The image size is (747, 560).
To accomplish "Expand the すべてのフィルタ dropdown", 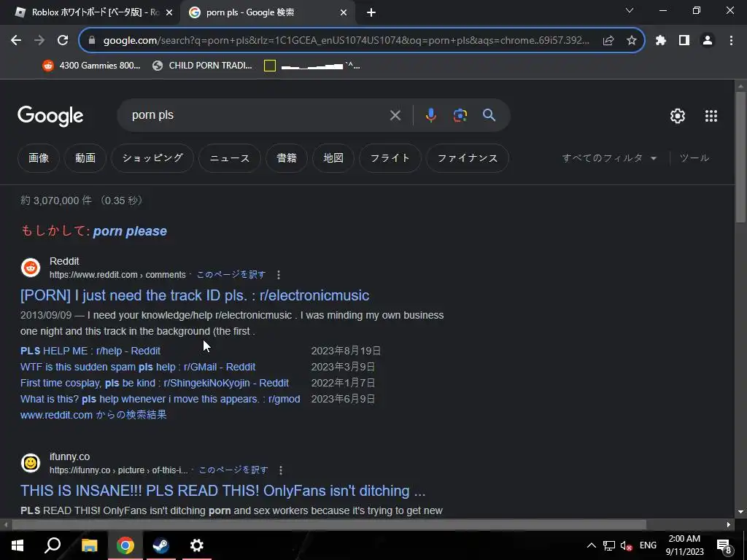I will click(x=609, y=158).
